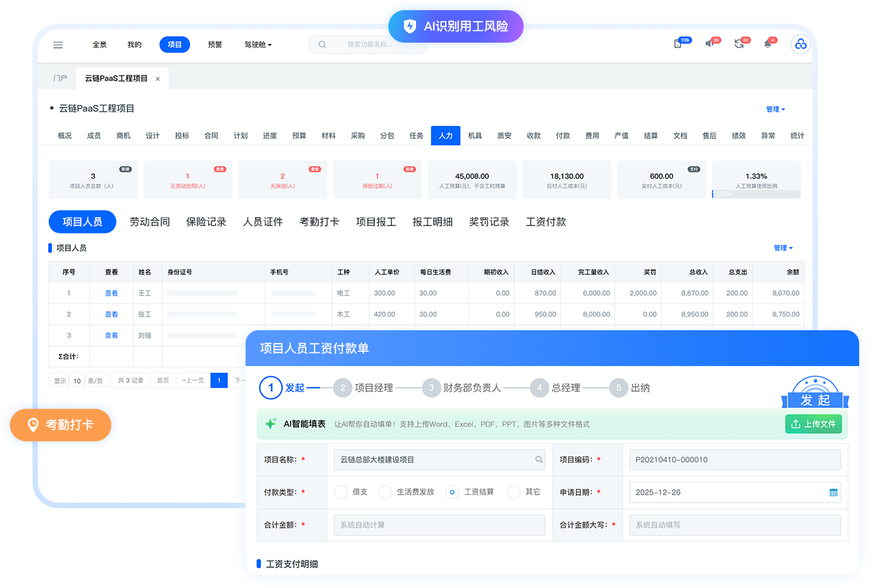Select the 其它 radio option
The height and width of the screenshot is (588, 872).
(513, 492)
